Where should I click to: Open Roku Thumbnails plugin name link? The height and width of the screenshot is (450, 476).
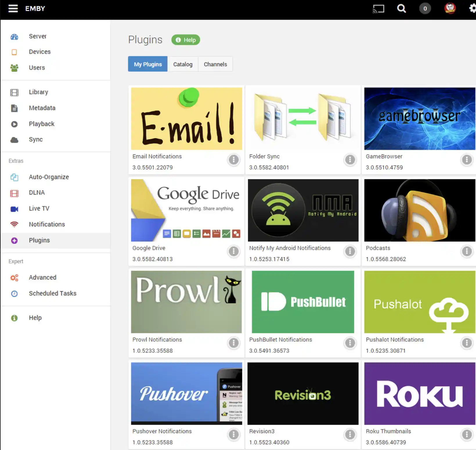pyautogui.click(x=388, y=431)
